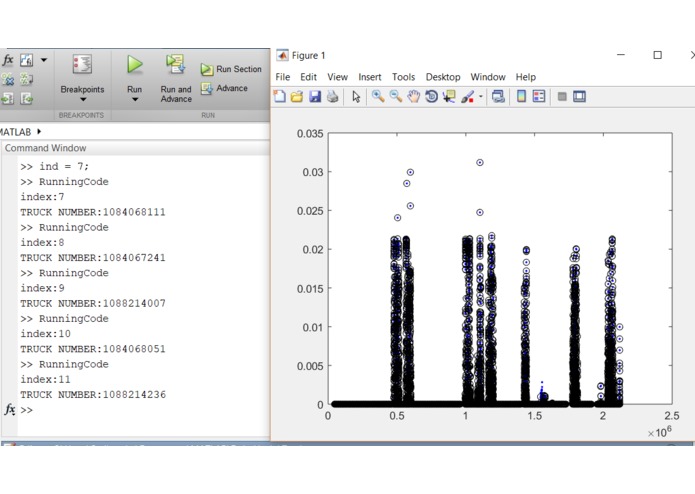Screen dimensions: 695x494
Task: Open file using the folder icon in Figure 1
Action: (x=297, y=96)
